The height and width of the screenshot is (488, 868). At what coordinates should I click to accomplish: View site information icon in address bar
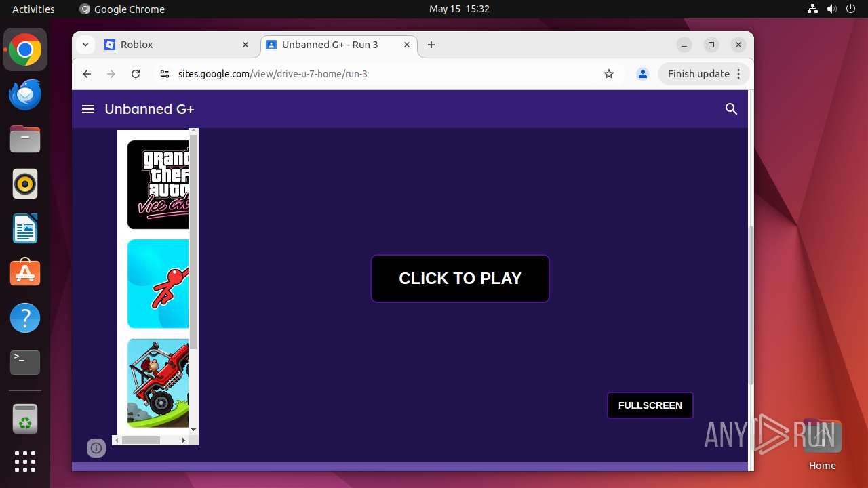(164, 74)
